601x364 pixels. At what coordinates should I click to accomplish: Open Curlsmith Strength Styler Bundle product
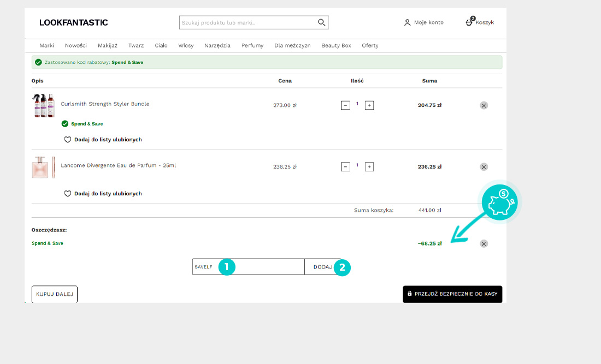(x=105, y=104)
